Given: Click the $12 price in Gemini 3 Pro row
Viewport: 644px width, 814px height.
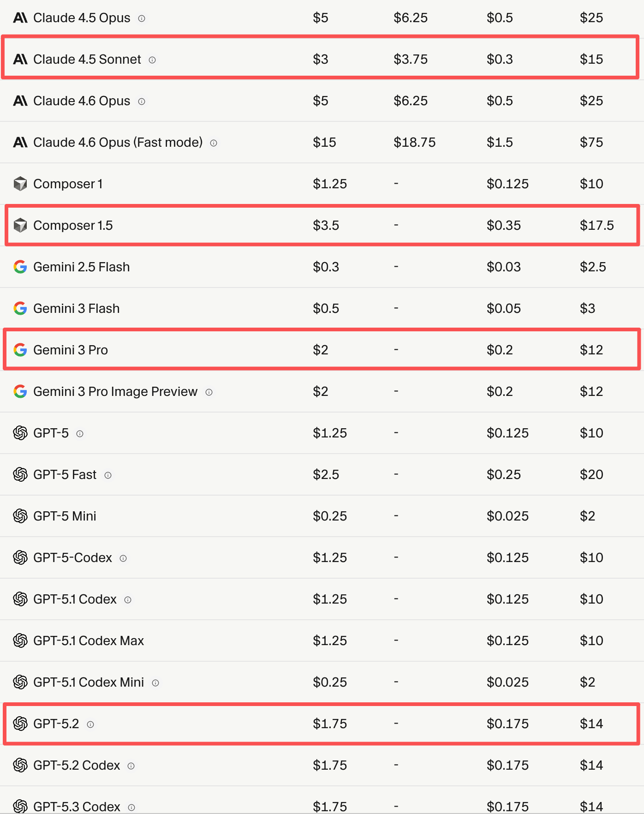Looking at the screenshot, I should click(x=591, y=350).
